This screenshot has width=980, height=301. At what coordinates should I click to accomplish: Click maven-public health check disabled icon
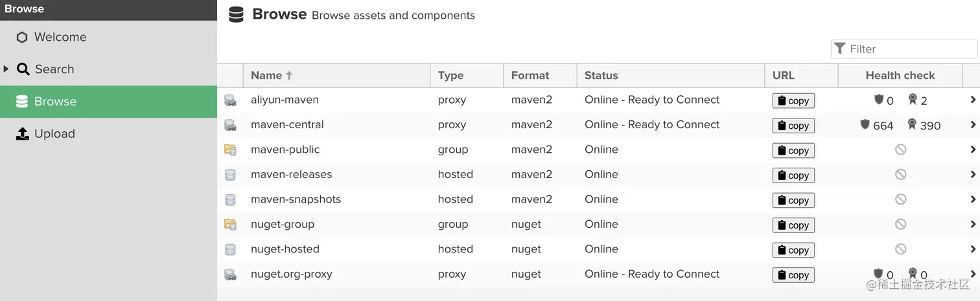tap(900, 150)
